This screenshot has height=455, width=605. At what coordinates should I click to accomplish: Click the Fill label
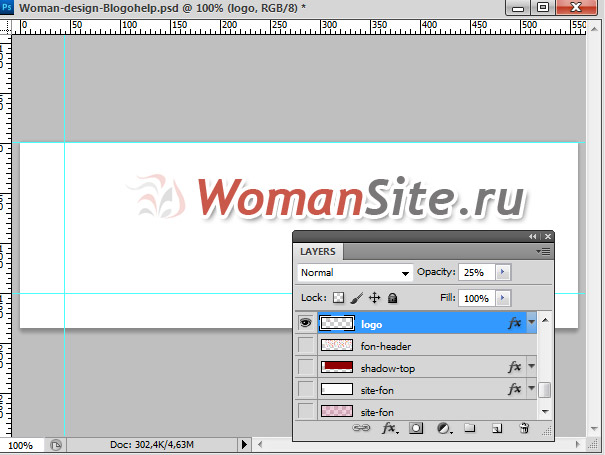point(448,298)
